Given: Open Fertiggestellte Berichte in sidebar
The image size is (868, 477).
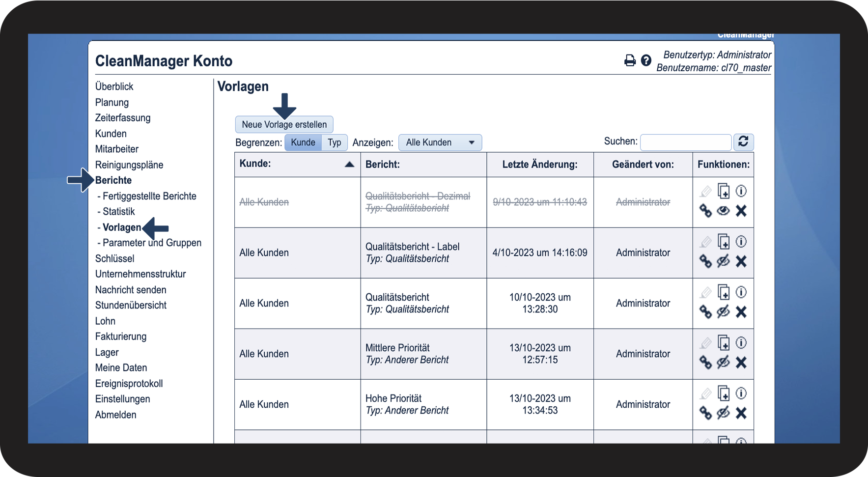Looking at the screenshot, I should click(149, 196).
